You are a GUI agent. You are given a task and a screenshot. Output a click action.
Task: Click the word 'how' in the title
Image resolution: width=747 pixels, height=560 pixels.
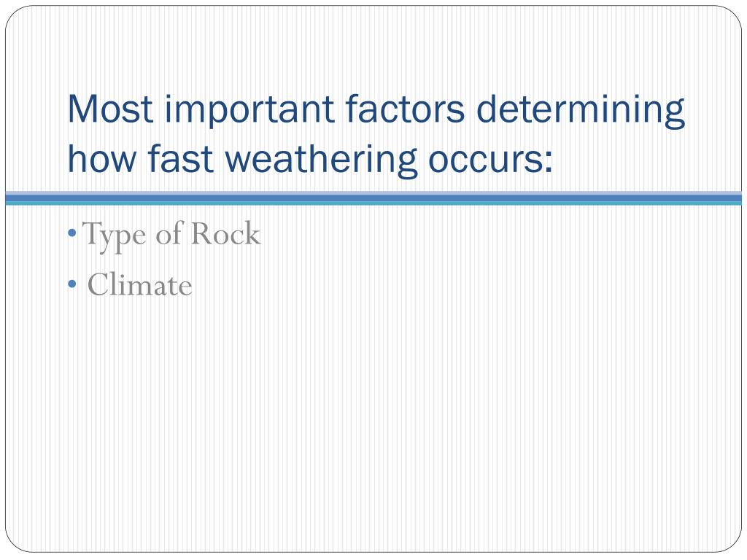(x=102, y=158)
